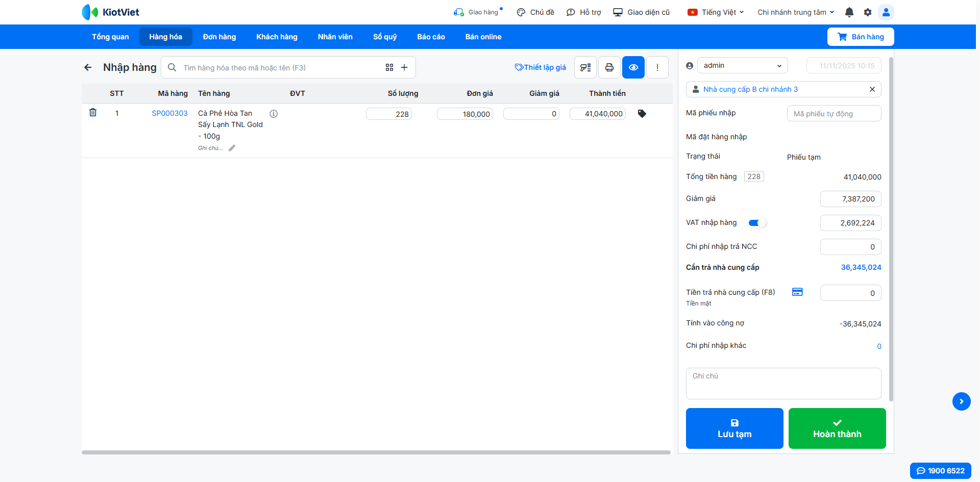Click the date field 11/11/2025 10:15
This screenshot has width=980, height=482.
click(844, 65)
